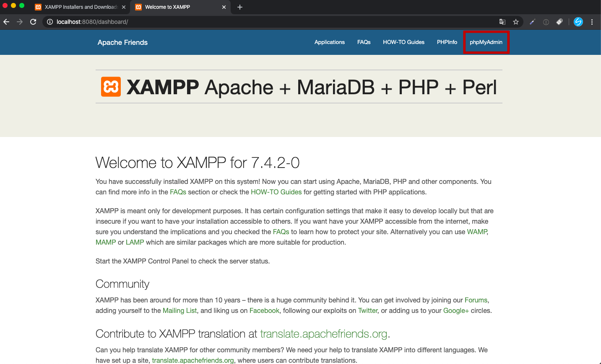This screenshot has width=601, height=364.
Task: Open the Facebook link
Action: 264,310
